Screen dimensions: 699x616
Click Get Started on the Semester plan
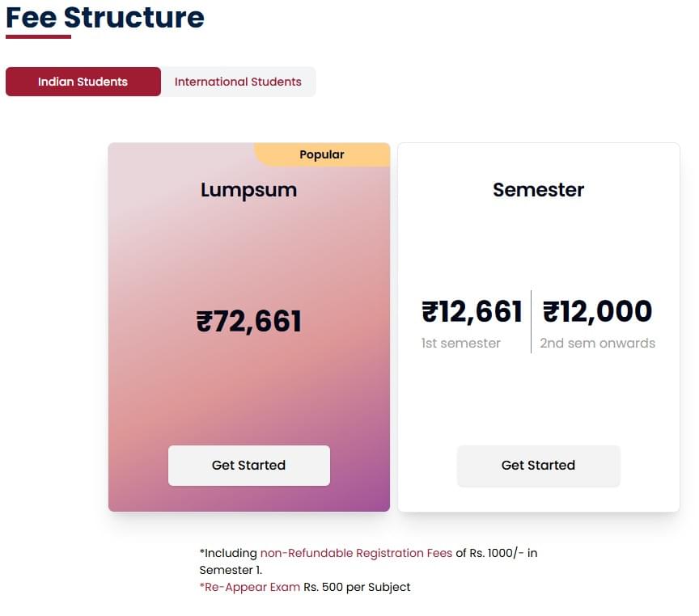(x=538, y=465)
